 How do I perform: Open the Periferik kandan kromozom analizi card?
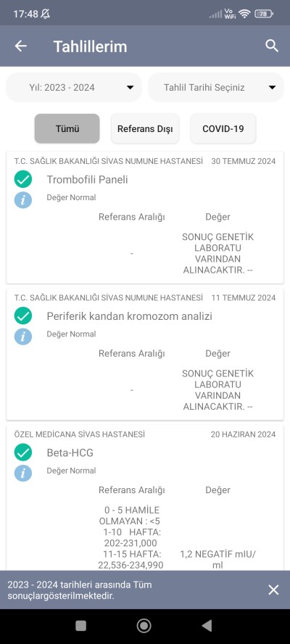point(145,354)
